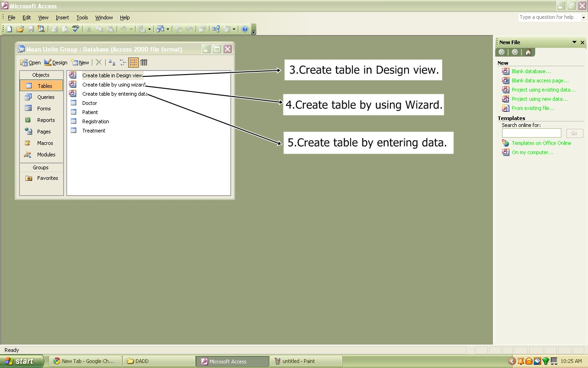Select the Pages object type
The height and width of the screenshot is (368, 588).
pos(41,132)
